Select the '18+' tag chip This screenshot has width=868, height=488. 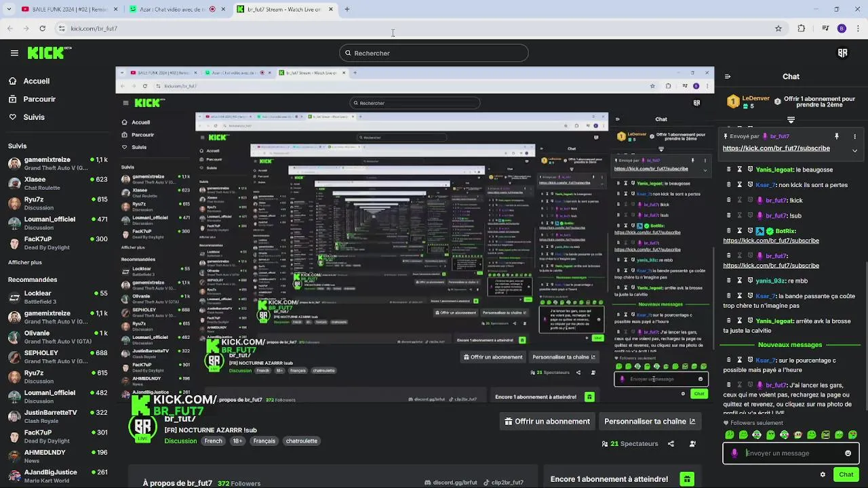click(x=237, y=441)
